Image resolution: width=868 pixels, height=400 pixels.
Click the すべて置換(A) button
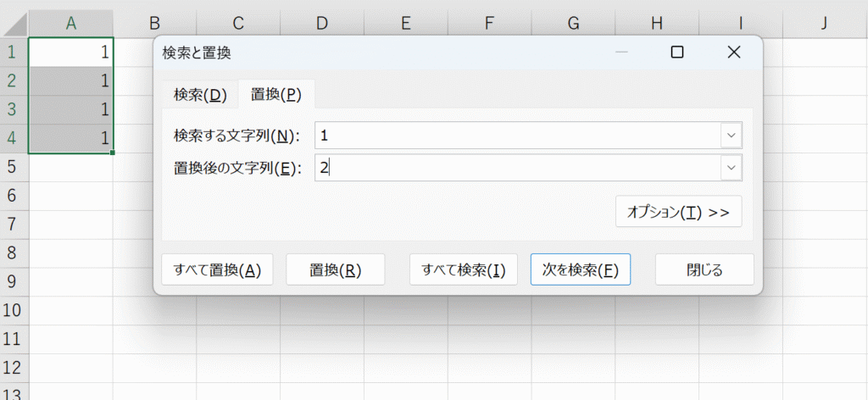217,270
